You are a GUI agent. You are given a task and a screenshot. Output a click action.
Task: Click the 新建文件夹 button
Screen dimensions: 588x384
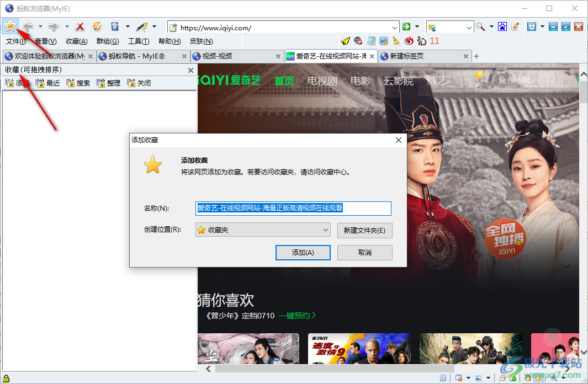point(364,230)
